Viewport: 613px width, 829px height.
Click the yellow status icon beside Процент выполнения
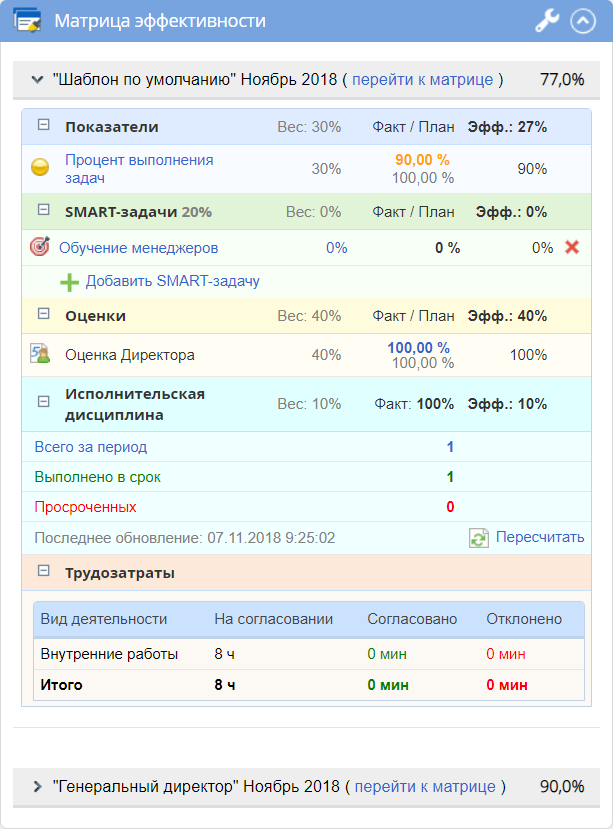(x=40, y=168)
